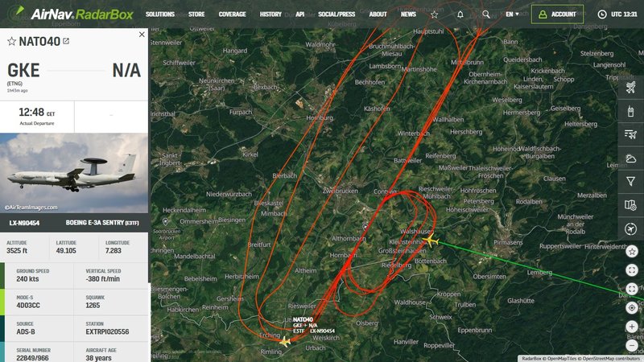Image resolution: width=644 pixels, height=362 pixels.
Task: Zoom in with the plus button
Action: click(632, 327)
